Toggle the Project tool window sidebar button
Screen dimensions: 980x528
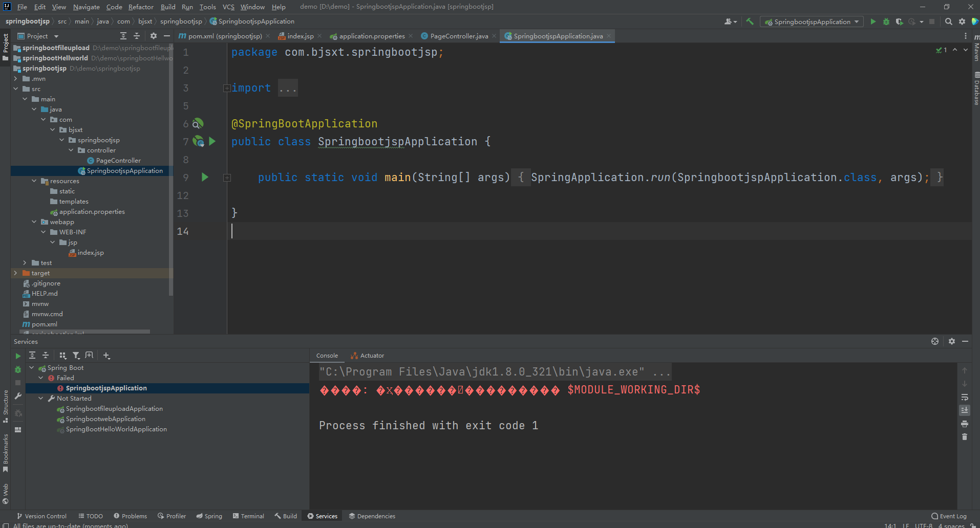click(6, 47)
